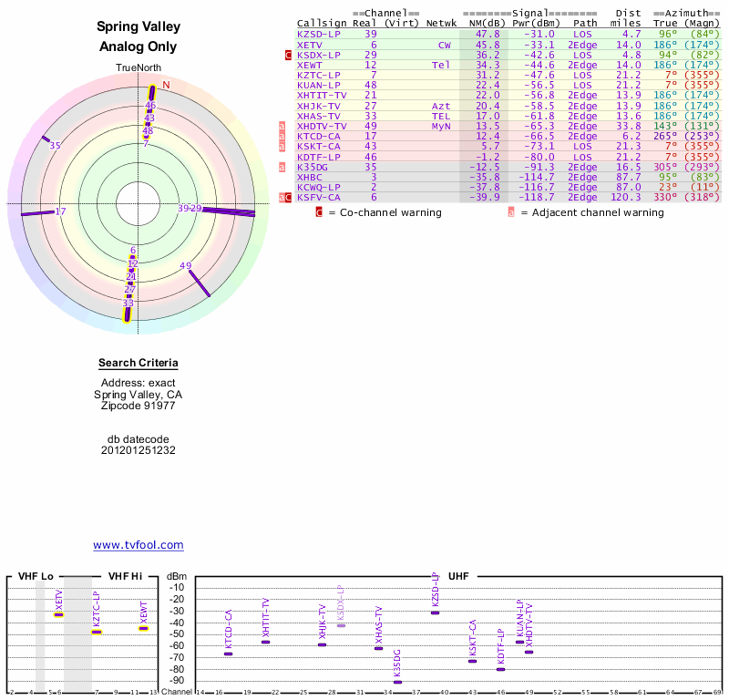Viewport: 729px width, 700px height.
Task: Click the adjacent channel icon beside K35DG
Action: 282,167
